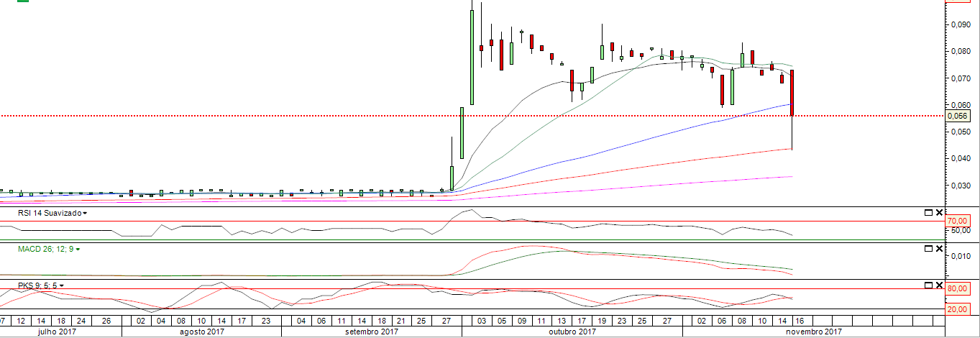Open the MACD 26; 12; 9 indicator dropdown

point(78,250)
